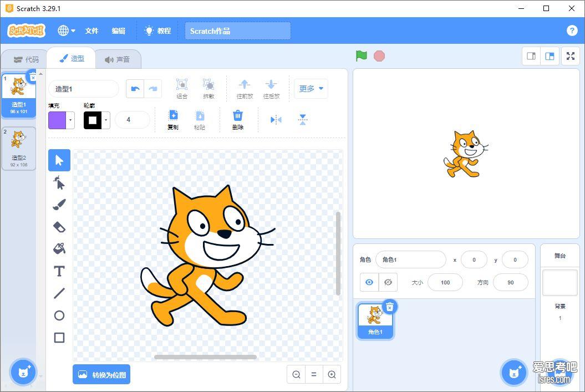Select the Fill bucket tool
585x392 pixels.
coord(59,248)
